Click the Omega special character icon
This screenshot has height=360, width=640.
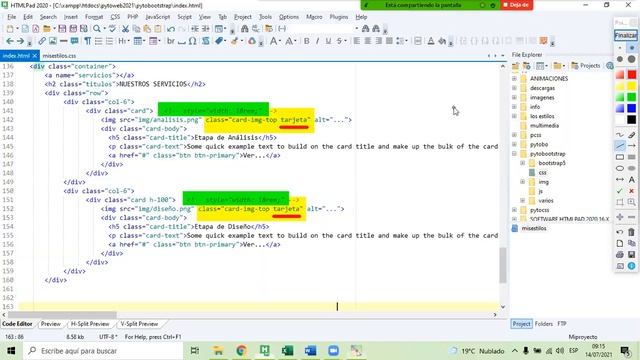(192, 41)
